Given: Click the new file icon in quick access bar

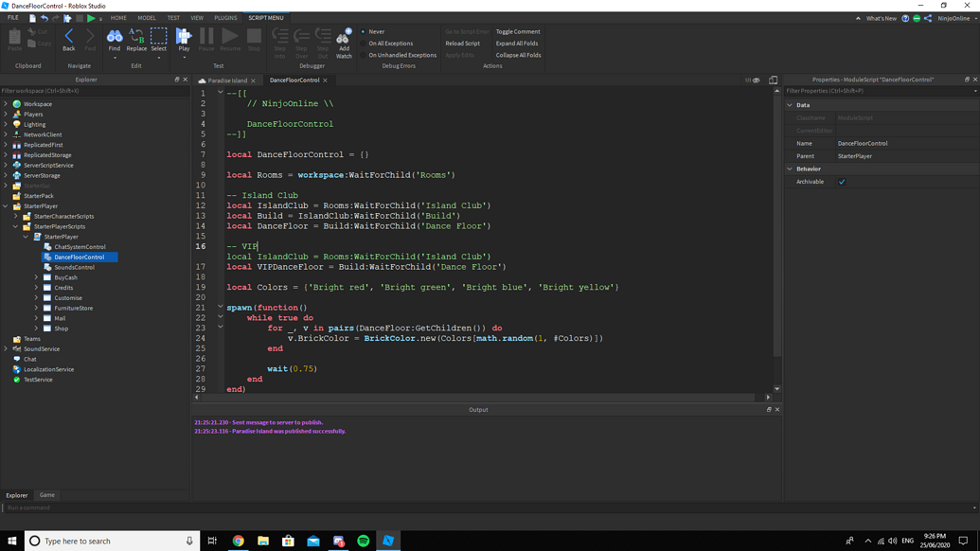Looking at the screenshot, I should coord(32,18).
